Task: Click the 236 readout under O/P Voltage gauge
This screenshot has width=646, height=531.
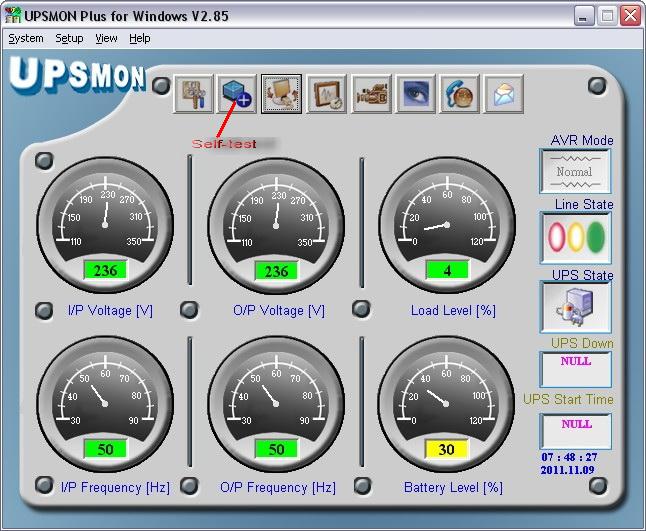Action: click(276, 271)
